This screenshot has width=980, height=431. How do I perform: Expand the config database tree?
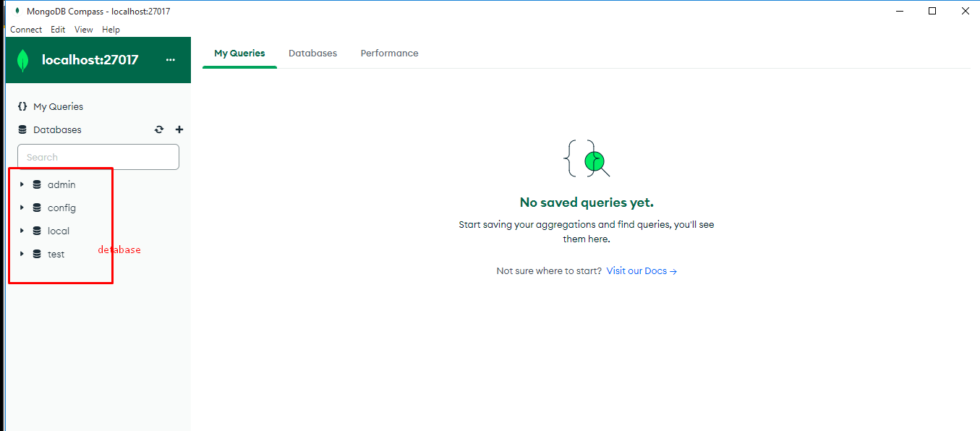[x=22, y=208]
